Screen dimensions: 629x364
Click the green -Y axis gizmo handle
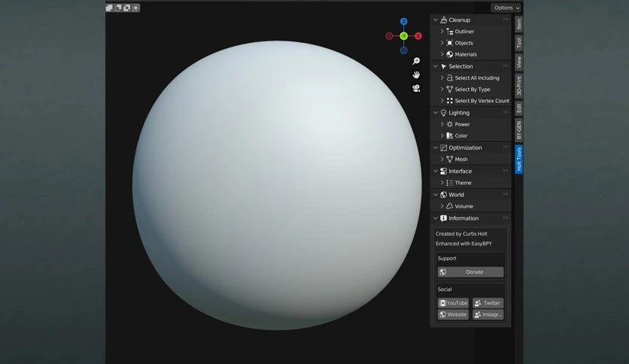click(x=403, y=36)
